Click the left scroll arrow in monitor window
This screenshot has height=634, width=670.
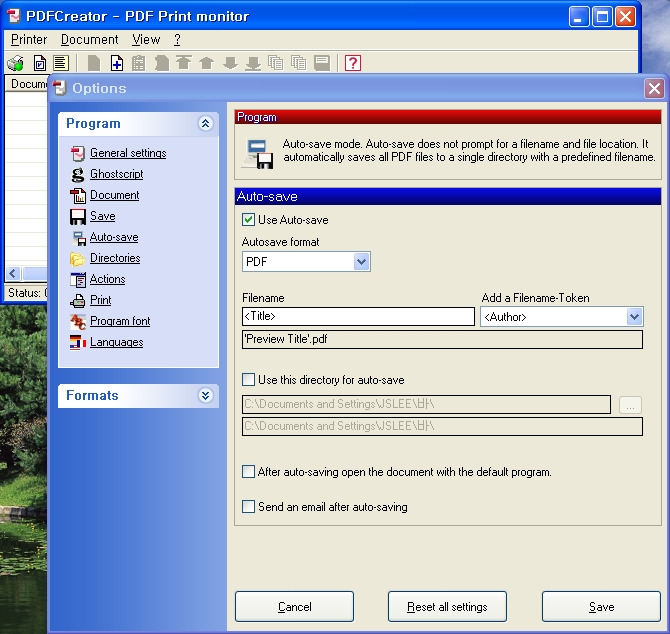coord(13,273)
